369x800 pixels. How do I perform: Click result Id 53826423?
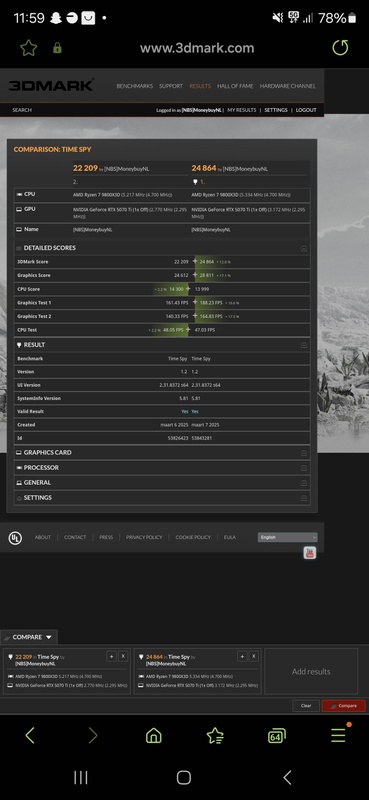tap(177, 438)
